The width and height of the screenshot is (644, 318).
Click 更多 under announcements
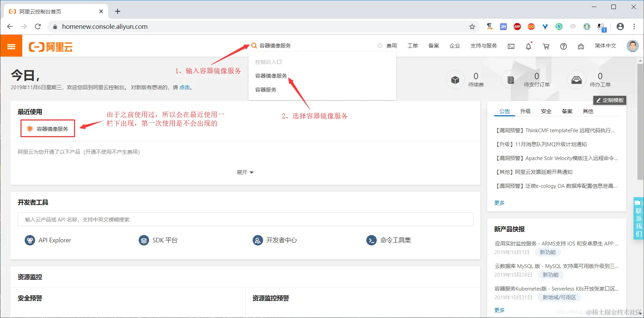499,203
